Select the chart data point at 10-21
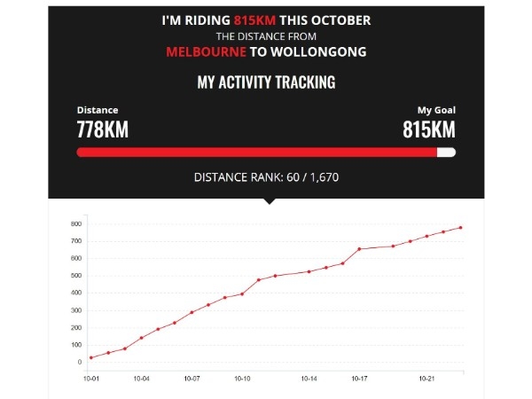 pyautogui.click(x=426, y=236)
